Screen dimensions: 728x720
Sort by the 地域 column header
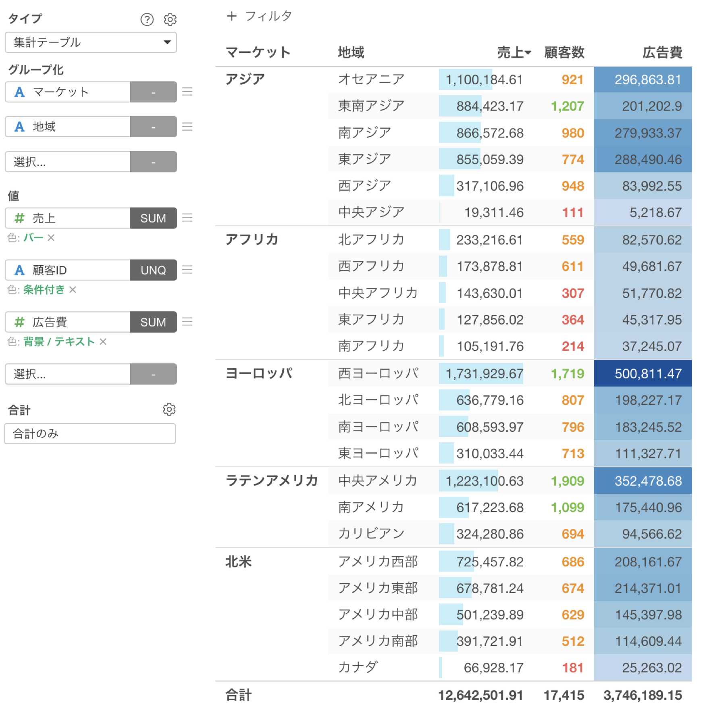(x=351, y=52)
